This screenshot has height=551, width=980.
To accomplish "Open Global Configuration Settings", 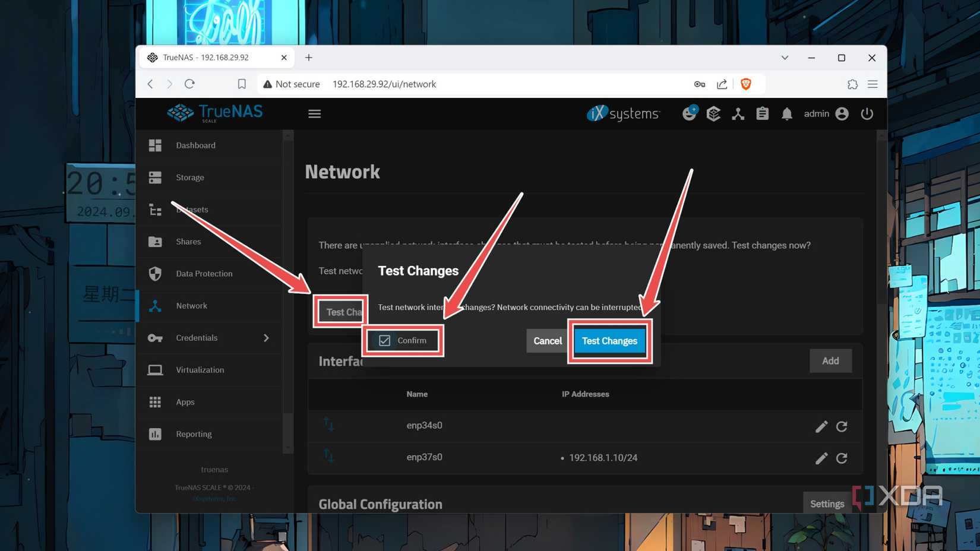I will pyautogui.click(x=827, y=503).
